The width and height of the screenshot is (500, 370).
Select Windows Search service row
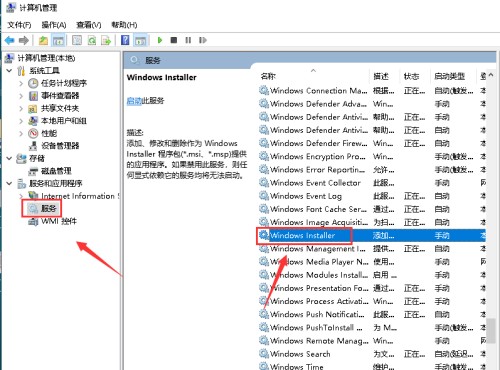pos(372,354)
